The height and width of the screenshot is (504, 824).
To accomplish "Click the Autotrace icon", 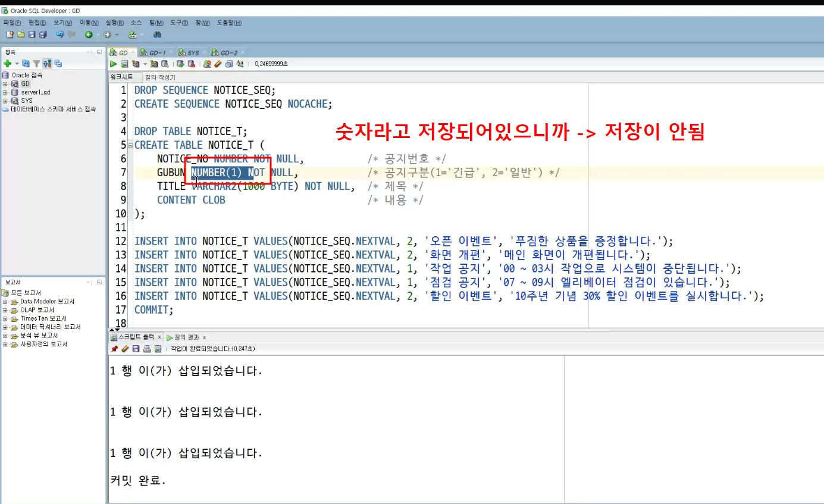I will coord(154,64).
